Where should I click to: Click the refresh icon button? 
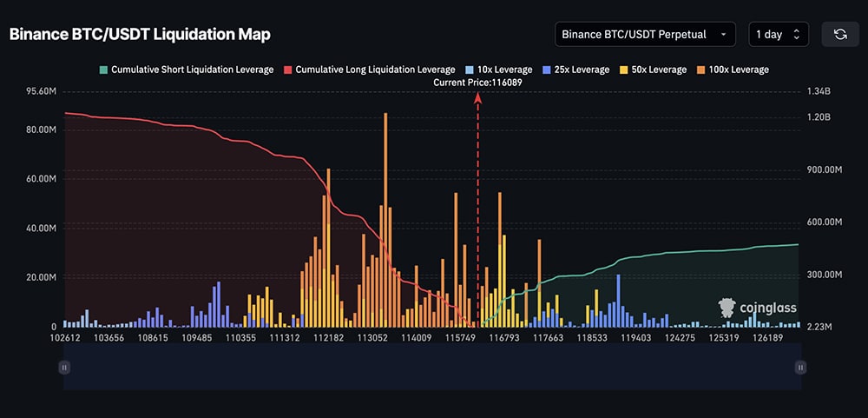pyautogui.click(x=839, y=34)
